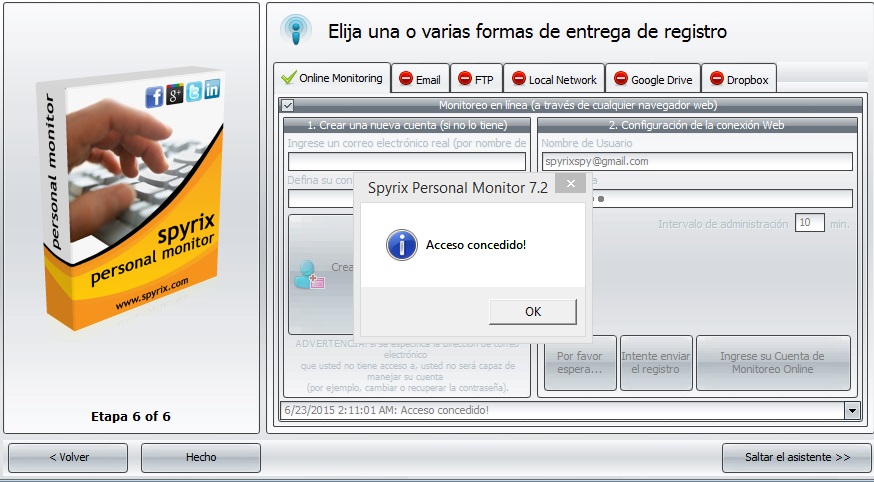The image size is (874, 482).
Task: Open the FTP delivery tab
Action: [x=476, y=79]
